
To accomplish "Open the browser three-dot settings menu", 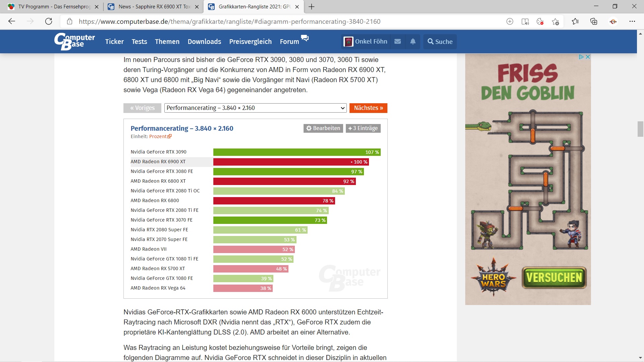I will (x=632, y=21).
